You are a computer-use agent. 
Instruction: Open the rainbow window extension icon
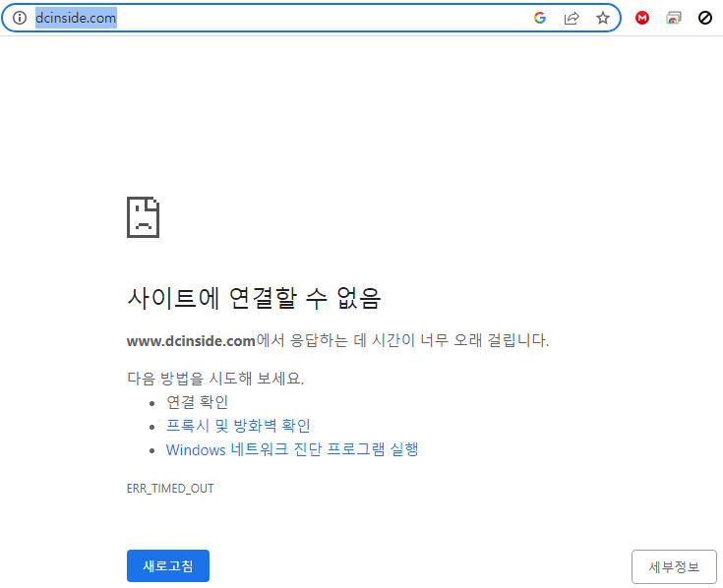[674, 18]
